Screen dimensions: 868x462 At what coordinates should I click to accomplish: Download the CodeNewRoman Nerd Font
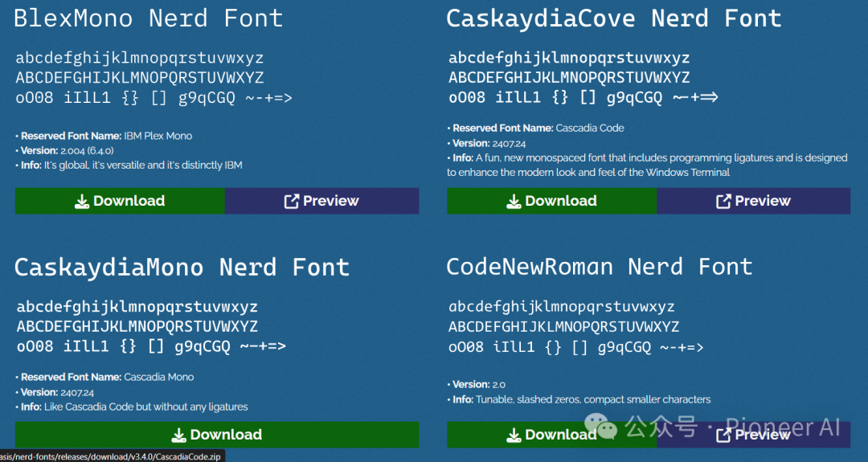[x=552, y=435]
